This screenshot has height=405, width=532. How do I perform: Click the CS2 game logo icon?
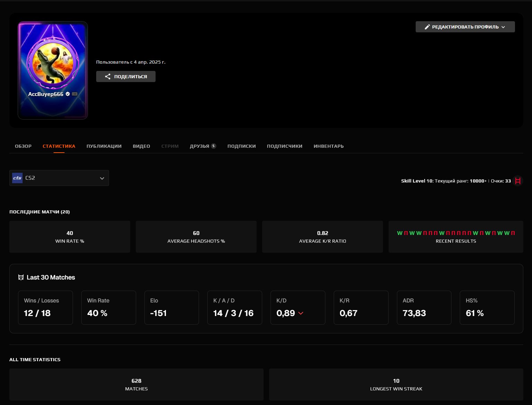tap(17, 178)
